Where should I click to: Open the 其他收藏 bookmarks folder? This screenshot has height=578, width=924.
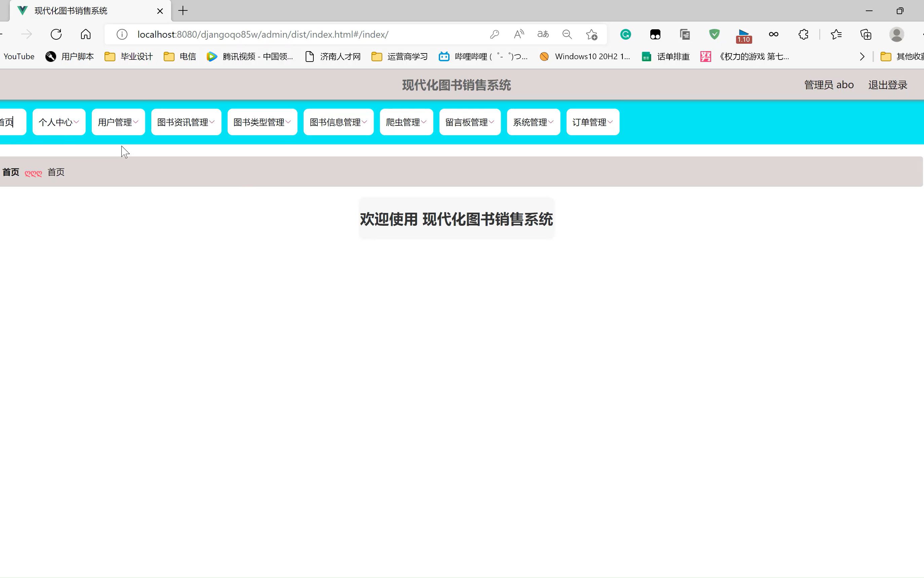902,57
